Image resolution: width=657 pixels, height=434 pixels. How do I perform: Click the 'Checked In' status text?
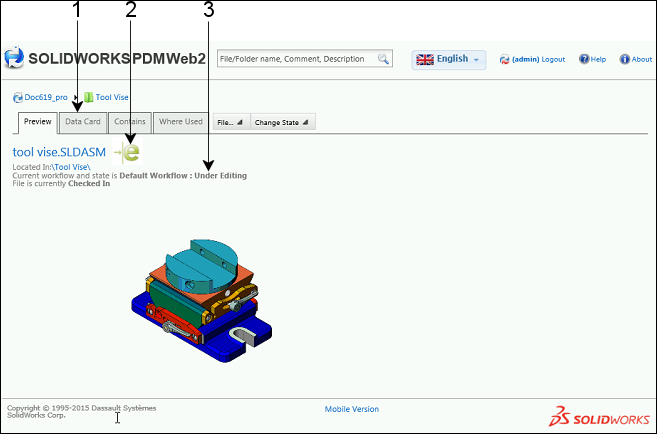click(89, 183)
